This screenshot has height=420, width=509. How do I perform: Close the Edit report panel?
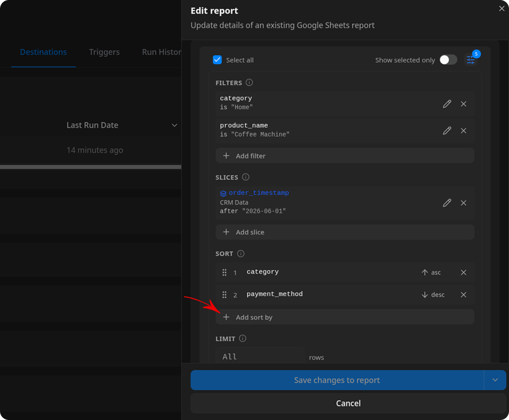coord(501,9)
